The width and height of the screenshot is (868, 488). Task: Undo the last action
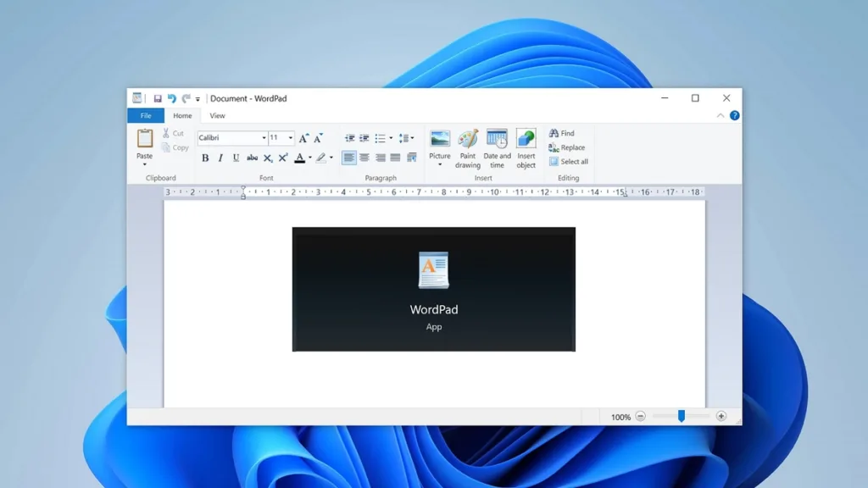172,98
